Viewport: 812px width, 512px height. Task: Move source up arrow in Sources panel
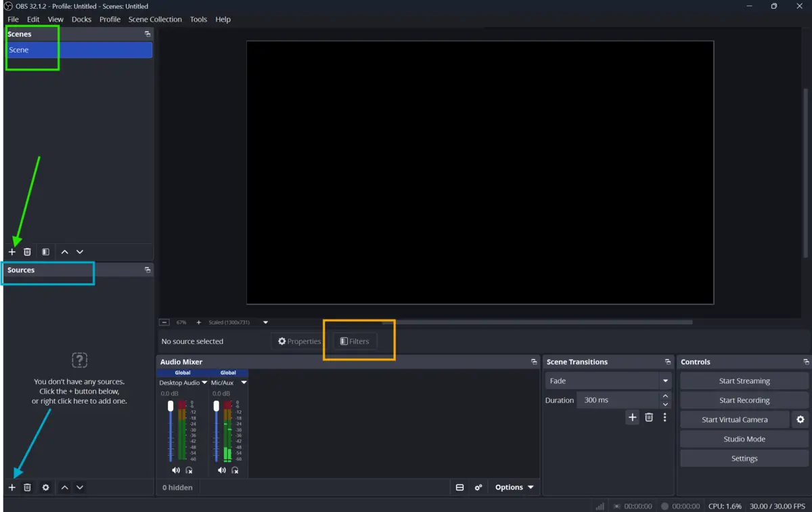coord(64,488)
